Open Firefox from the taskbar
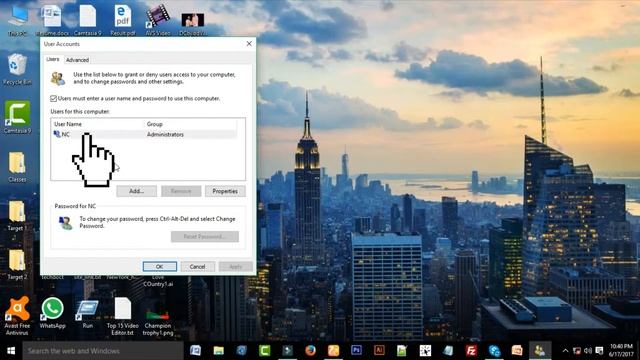The height and width of the screenshot is (360, 640). click(x=310, y=351)
